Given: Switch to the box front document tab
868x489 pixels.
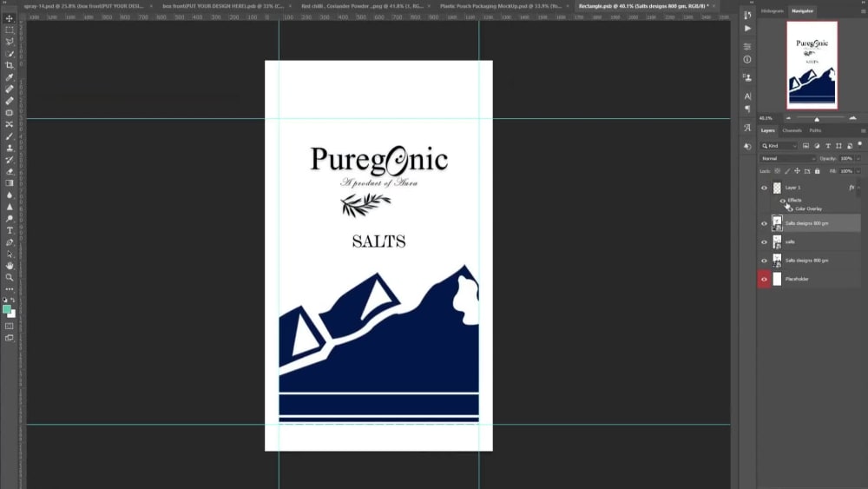Looking at the screenshot, I should click(x=222, y=6).
